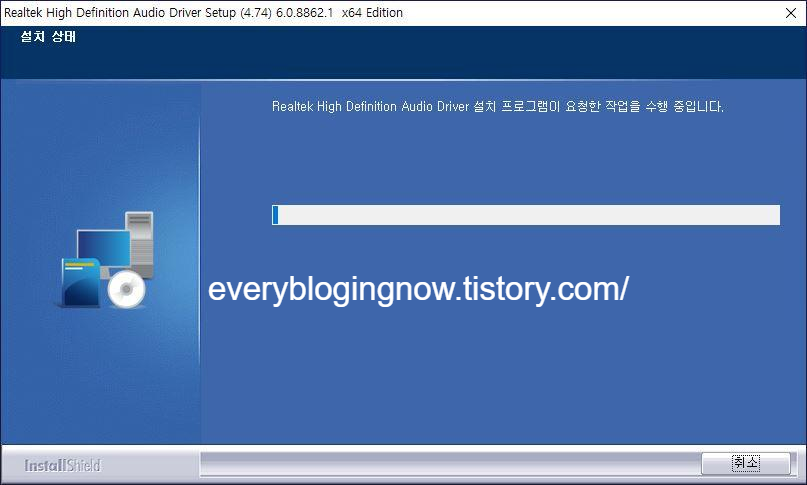Click the Realtek installation status message

tap(498, 107)
